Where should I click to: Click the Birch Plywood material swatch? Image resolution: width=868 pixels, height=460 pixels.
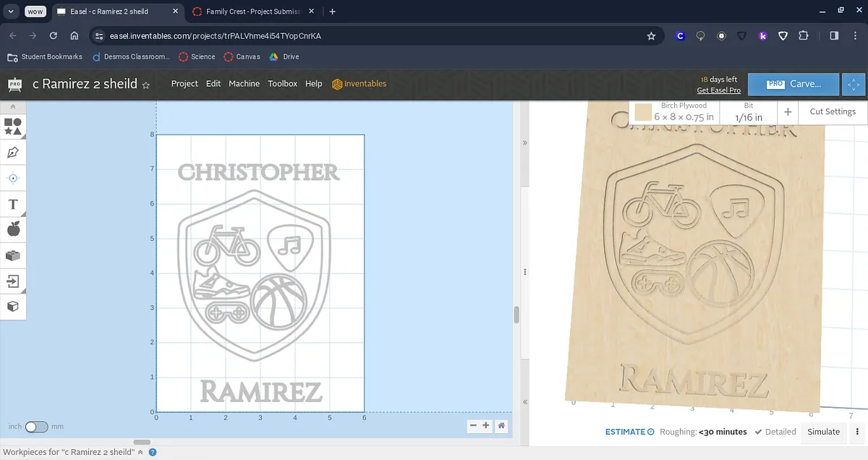642,112
